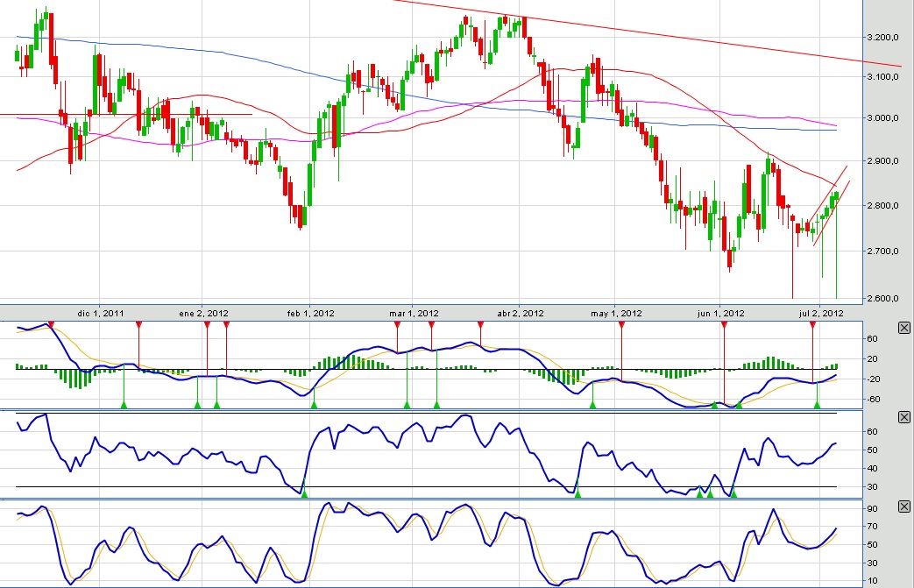This screenshot has height=588, width=914.
Task: Close the middle RSI indicator panel
Action: tap(903, 417)
